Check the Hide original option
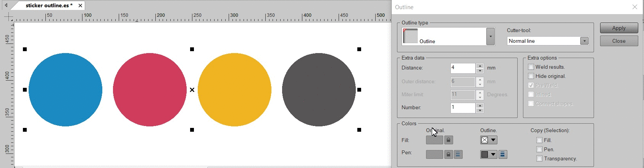The image size is (644, 168). pos(531,76)
